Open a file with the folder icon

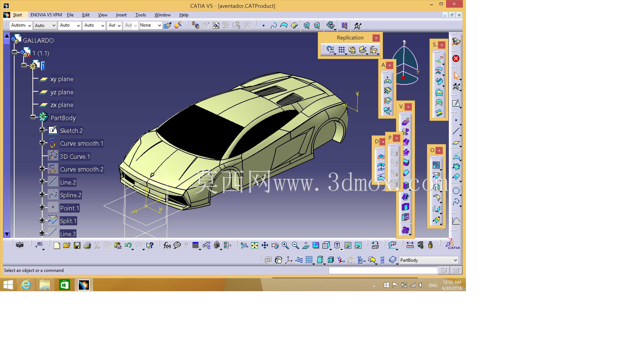pos(67,245)
